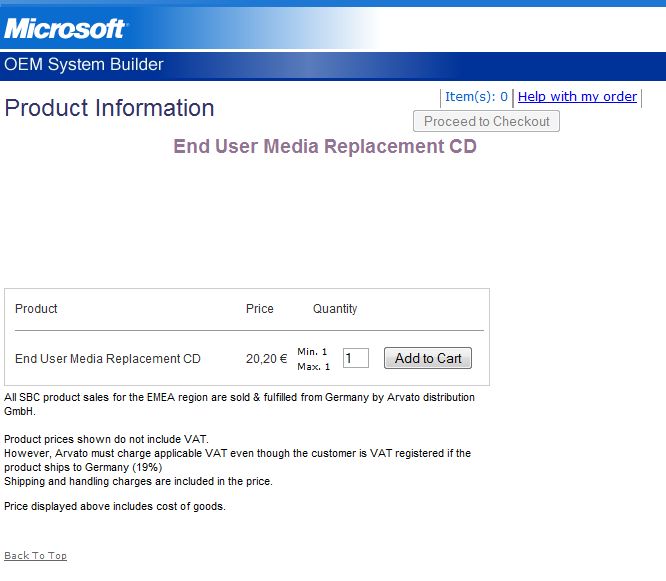The height and width of the screenshot is (581, 666).
Task: Click the 'Price displayed above includes cost' note
Action: click(115, 506)
